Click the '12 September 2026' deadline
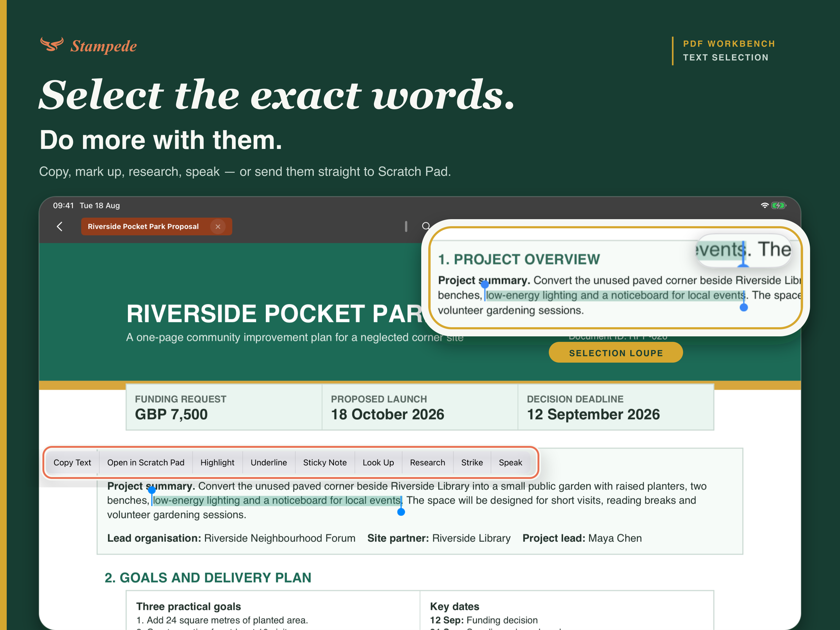The image size is (840, 630). click(593, 414)
